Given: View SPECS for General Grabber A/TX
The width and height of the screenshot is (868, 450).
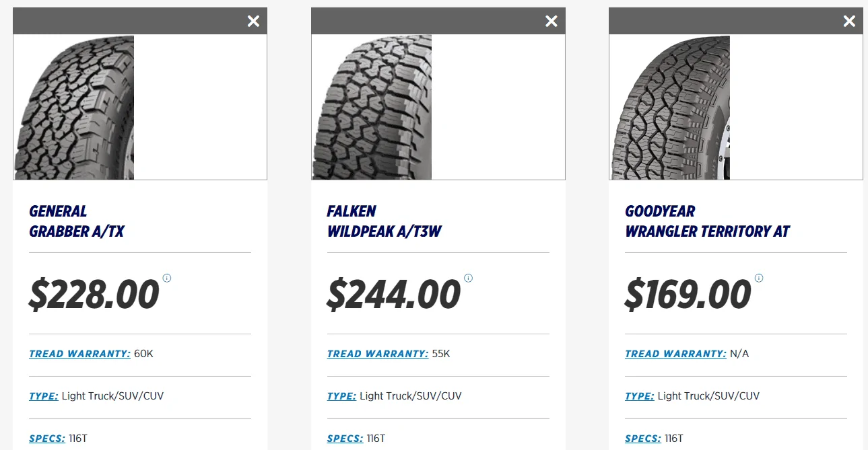Looking at the screenshot, I should pyautogui.click(x=47, y=438).
